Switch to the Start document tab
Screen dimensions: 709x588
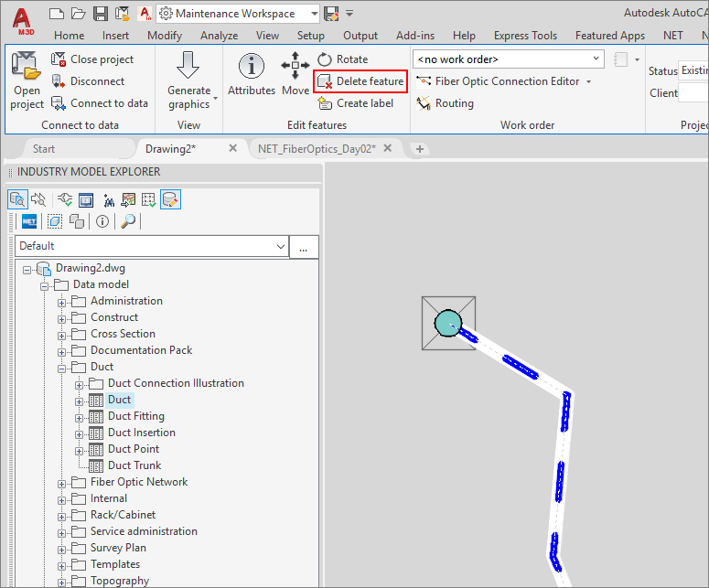44,149
